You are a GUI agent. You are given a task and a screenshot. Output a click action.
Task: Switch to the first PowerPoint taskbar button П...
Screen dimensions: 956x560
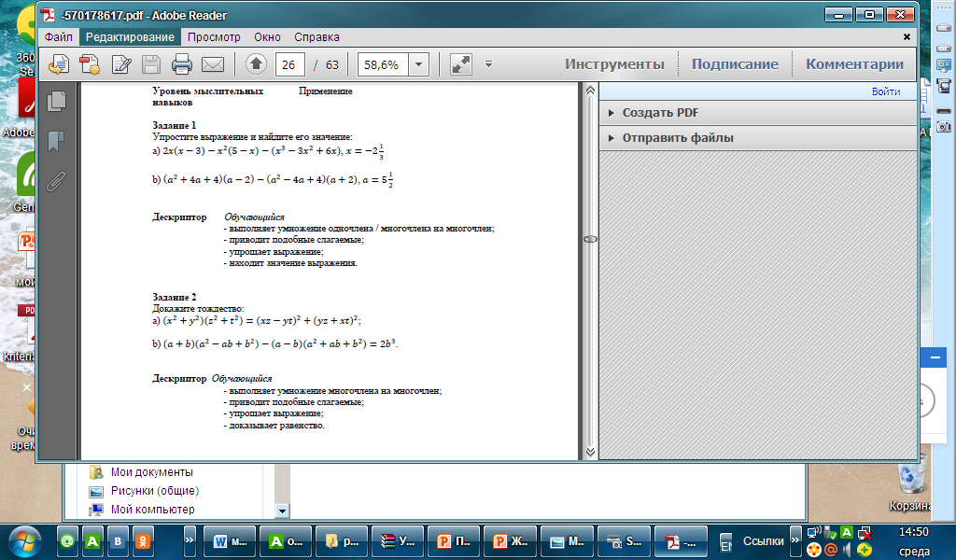[454, 541]
